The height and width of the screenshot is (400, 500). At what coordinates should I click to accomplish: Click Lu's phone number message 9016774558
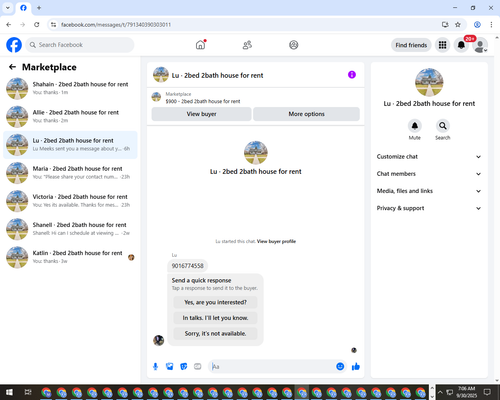187,266
